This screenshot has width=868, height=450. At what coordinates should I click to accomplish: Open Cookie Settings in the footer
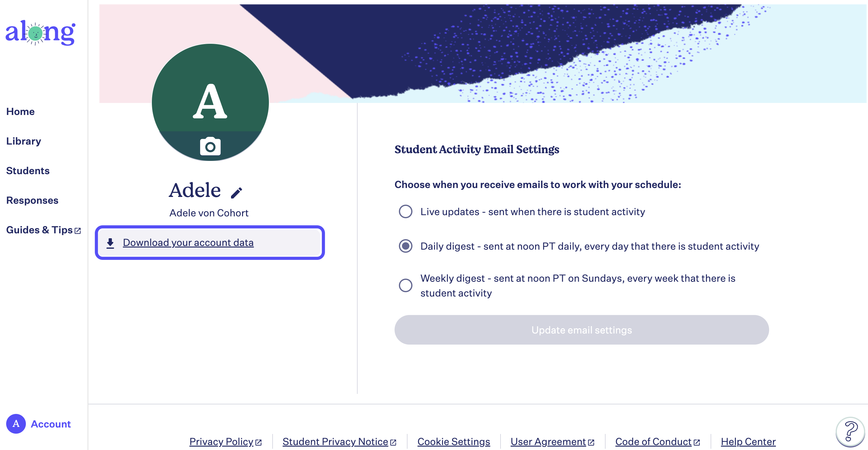pyautogui.click(x=453, y=442)
